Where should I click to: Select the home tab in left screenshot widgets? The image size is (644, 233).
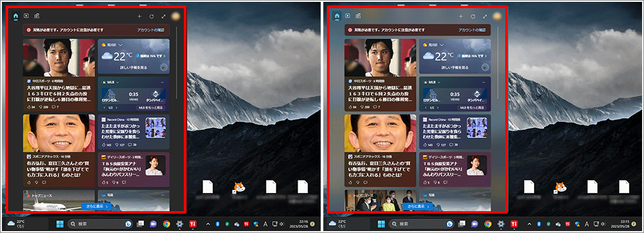click(x=16, y=16)
